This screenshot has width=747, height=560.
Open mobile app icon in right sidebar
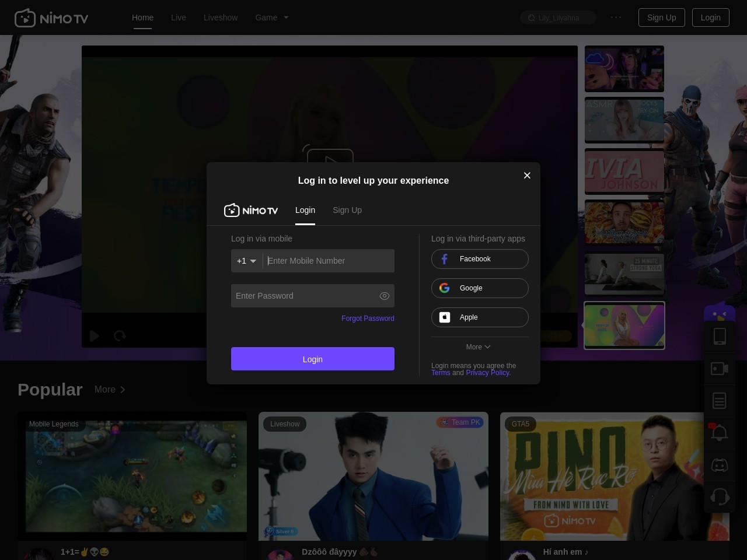point(720,336)
